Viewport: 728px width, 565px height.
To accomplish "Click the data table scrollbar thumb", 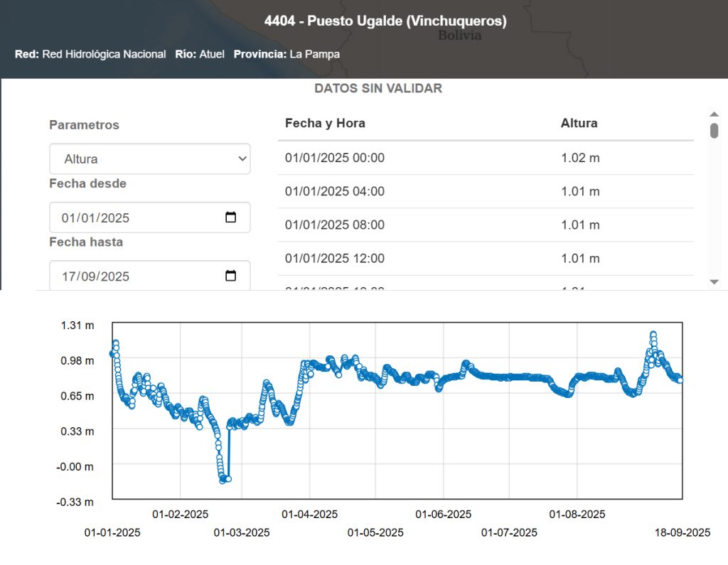I will coord(714,130).
